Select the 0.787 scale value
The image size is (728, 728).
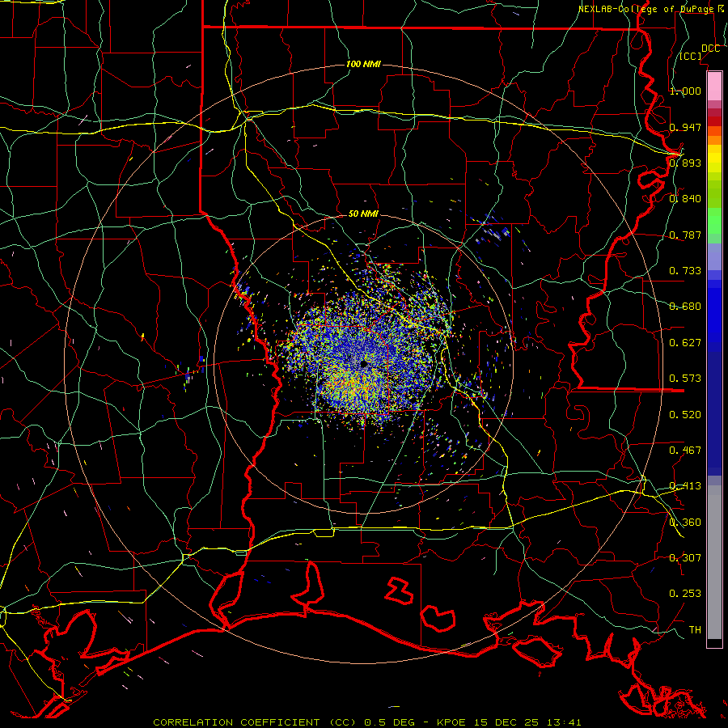pyautogui.click(x=685, y=235)
